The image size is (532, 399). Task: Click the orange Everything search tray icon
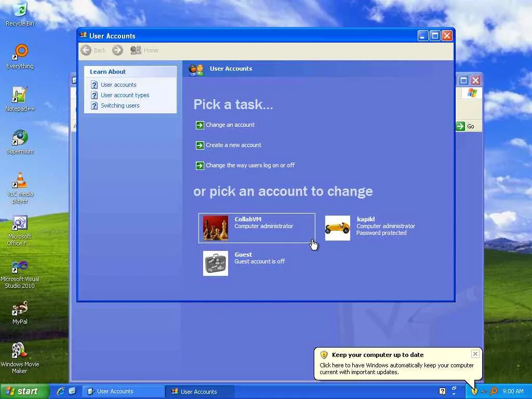tap(494, 392)
